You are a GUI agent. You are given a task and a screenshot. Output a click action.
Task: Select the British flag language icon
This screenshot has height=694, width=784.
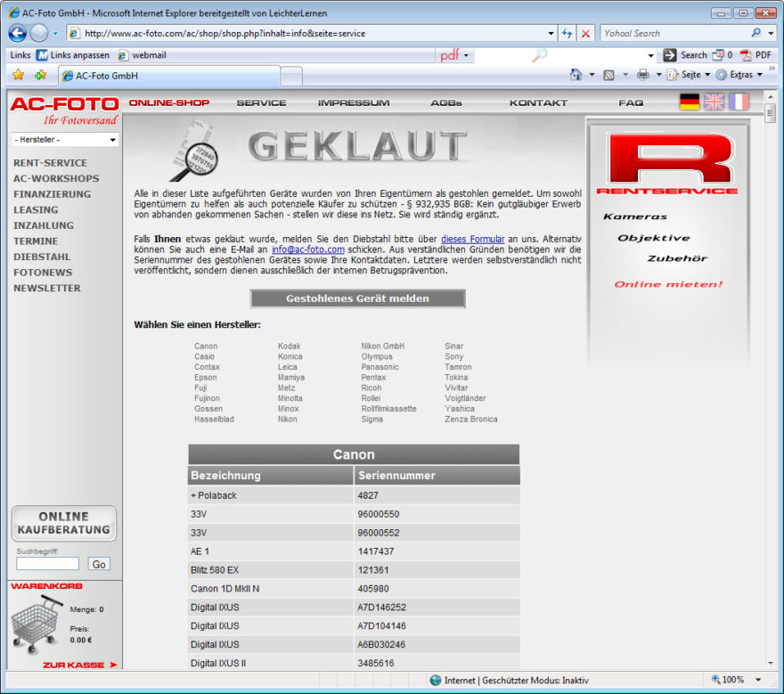click(714, 102)
